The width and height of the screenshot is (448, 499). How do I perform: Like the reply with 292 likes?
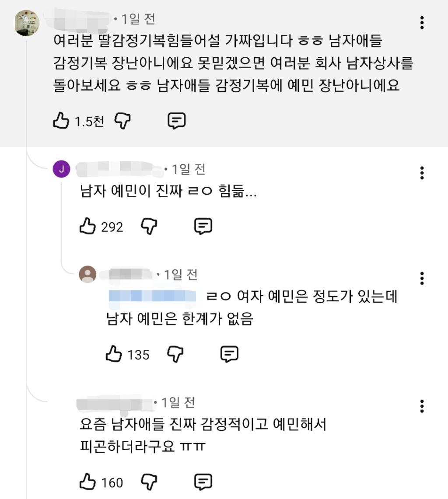[x=87, y=226]
